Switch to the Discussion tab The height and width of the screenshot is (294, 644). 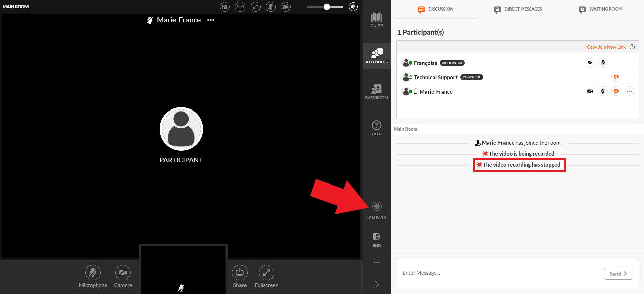pos(435,9)
